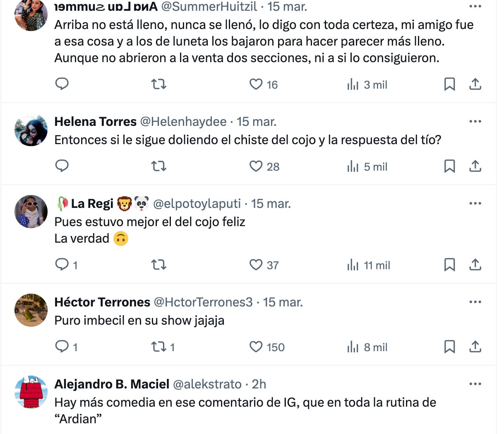
Task: Bookmark La Regi's tweet
Action: (450, 265)
